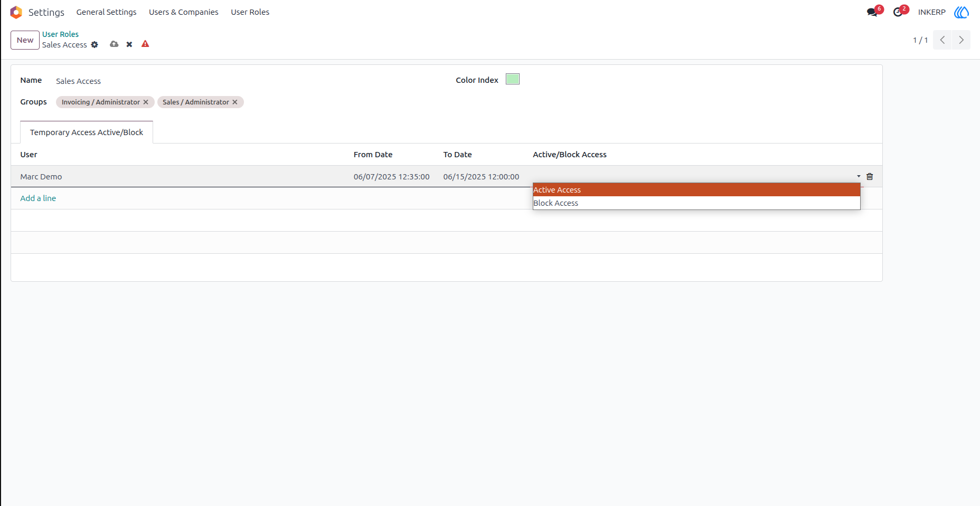Click the To Date column header
Screen dimensions: 980x506
(x=457, y=155)
